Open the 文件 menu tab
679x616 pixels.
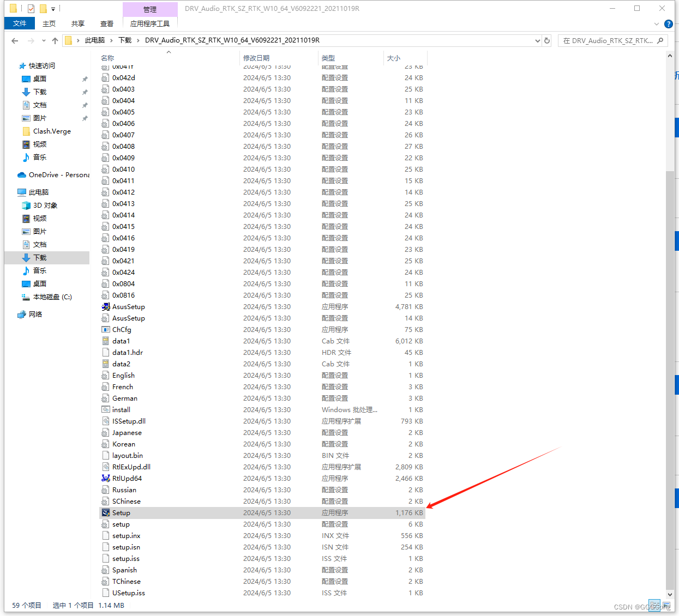20,23
